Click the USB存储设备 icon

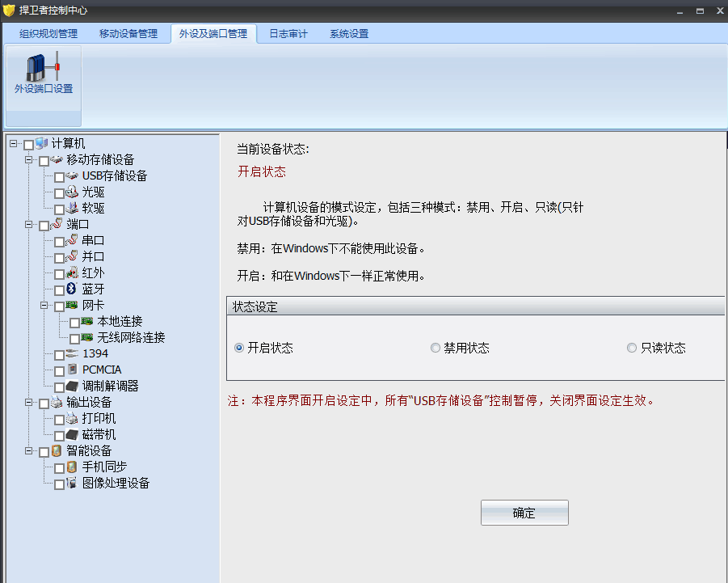(x=72, y=175)
